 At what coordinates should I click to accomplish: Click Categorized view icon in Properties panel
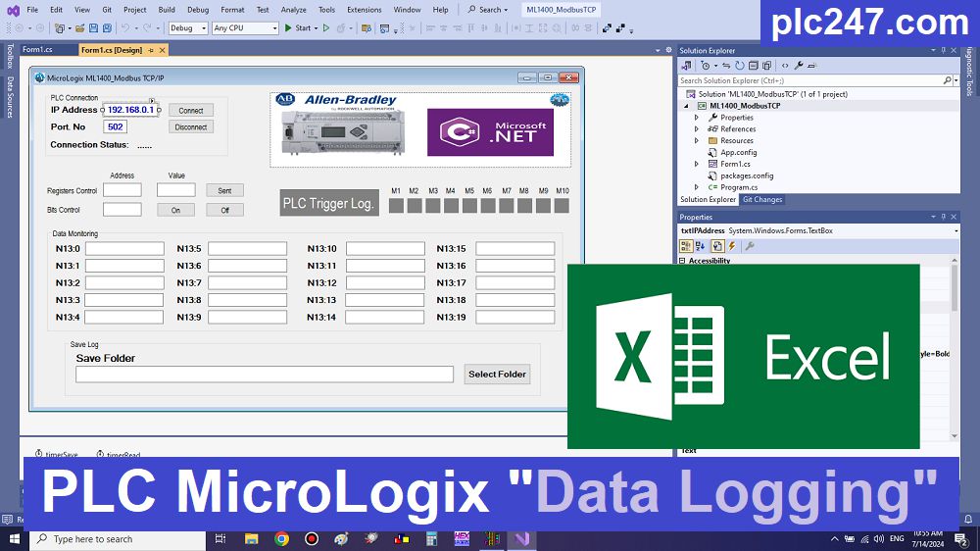pyautogui.click(x=686, y=246)
